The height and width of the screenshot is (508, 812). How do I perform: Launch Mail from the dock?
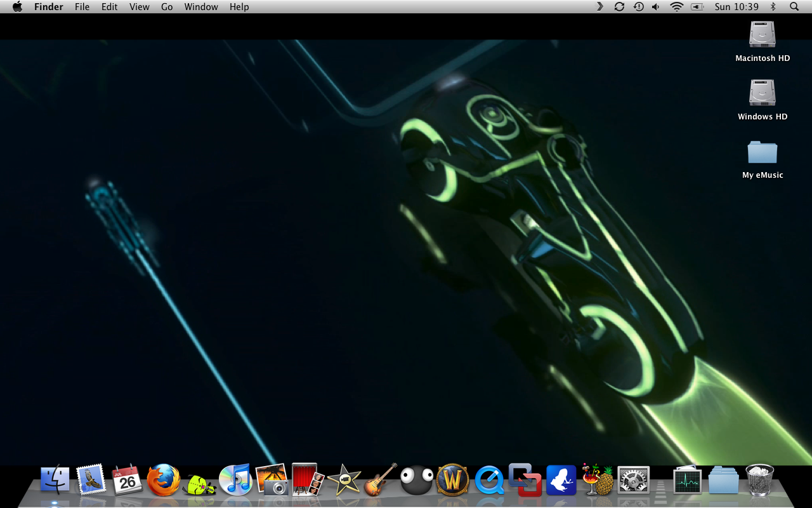[x=91, y=480]
